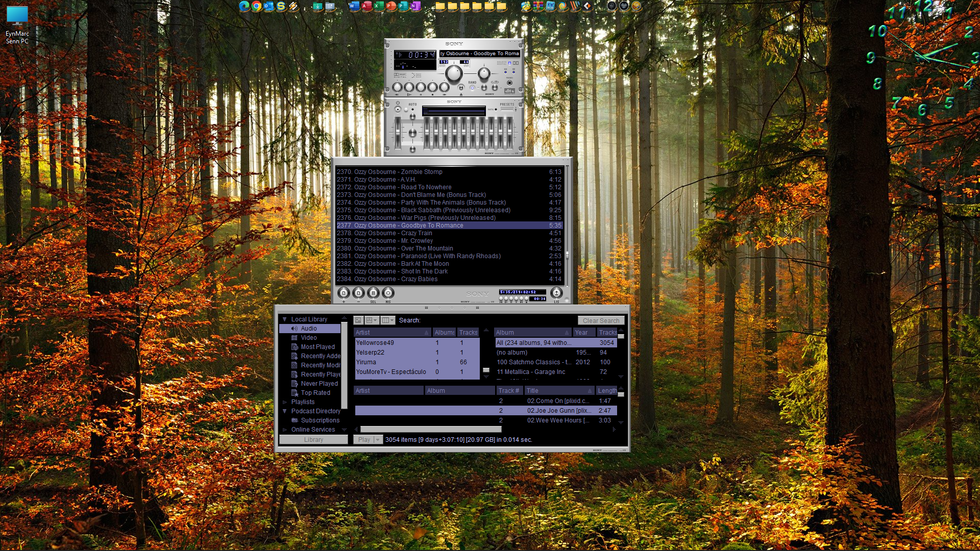Image resolution: width=980 pixels, height=551 pixels.
Task: Toggle the equalizer power button
Action: [398, 110]
